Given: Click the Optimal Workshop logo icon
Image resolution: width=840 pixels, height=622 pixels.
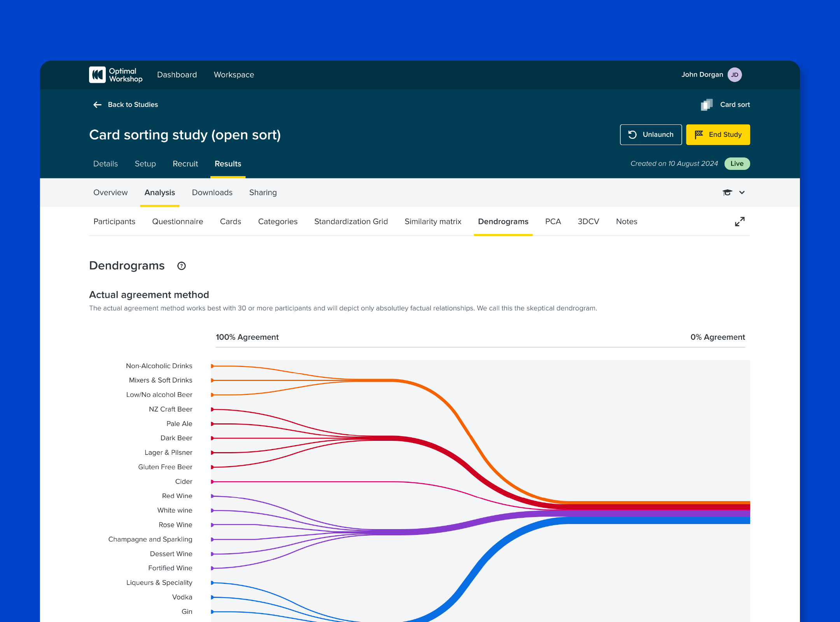Looking at the screenshot, I should point(97,75).
